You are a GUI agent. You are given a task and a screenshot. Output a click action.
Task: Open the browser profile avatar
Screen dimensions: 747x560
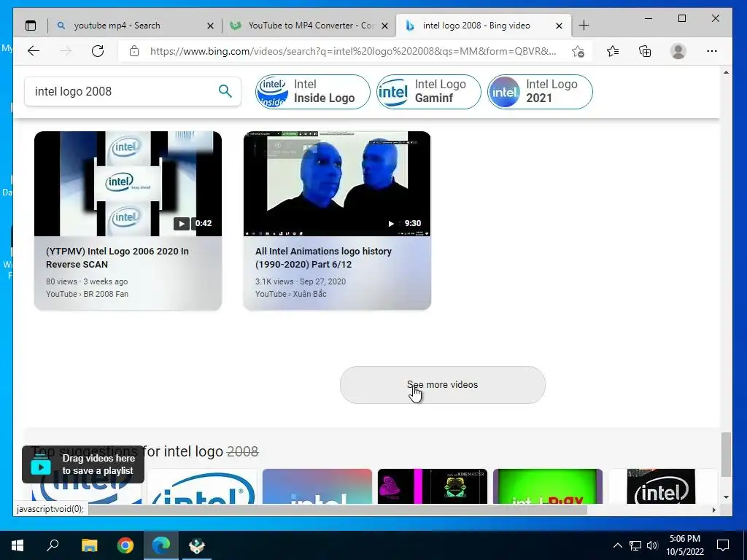pos(678,51)
